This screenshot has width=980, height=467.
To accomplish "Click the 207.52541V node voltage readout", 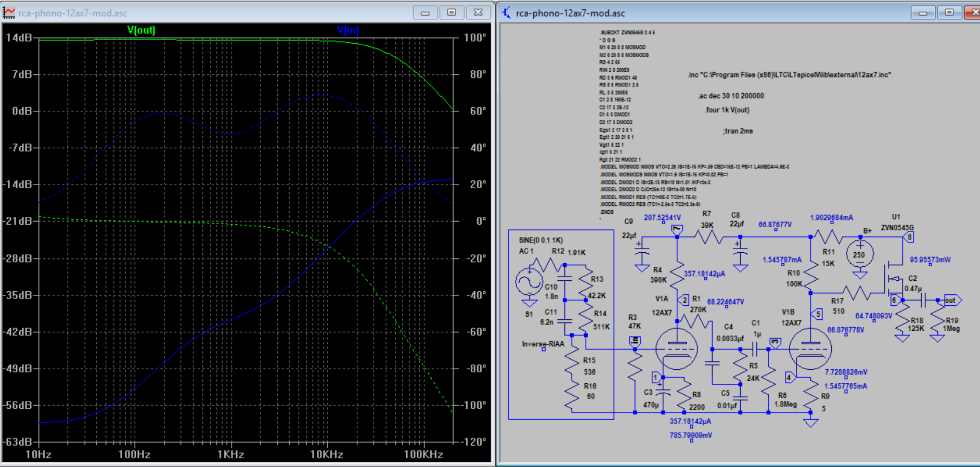I will (x=662, y=217).
